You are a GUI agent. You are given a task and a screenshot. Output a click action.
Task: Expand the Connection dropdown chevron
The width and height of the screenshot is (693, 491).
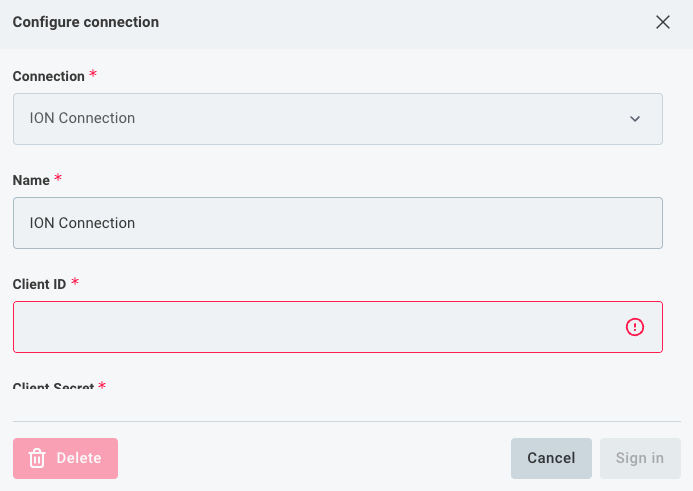click(x=635, y=119)
